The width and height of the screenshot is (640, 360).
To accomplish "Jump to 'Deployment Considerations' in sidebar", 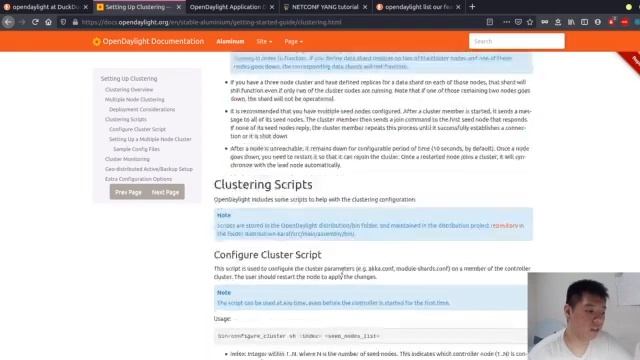I will coord(142,109).
